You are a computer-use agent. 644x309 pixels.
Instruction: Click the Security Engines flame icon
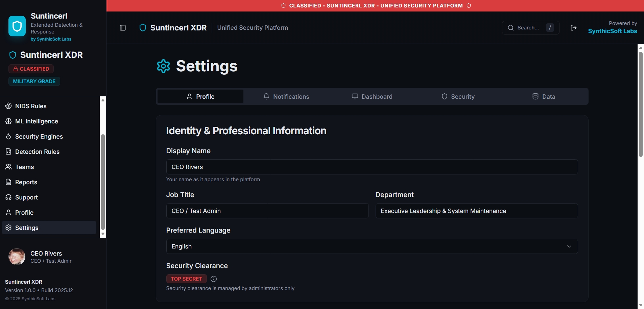click(8, 137)
